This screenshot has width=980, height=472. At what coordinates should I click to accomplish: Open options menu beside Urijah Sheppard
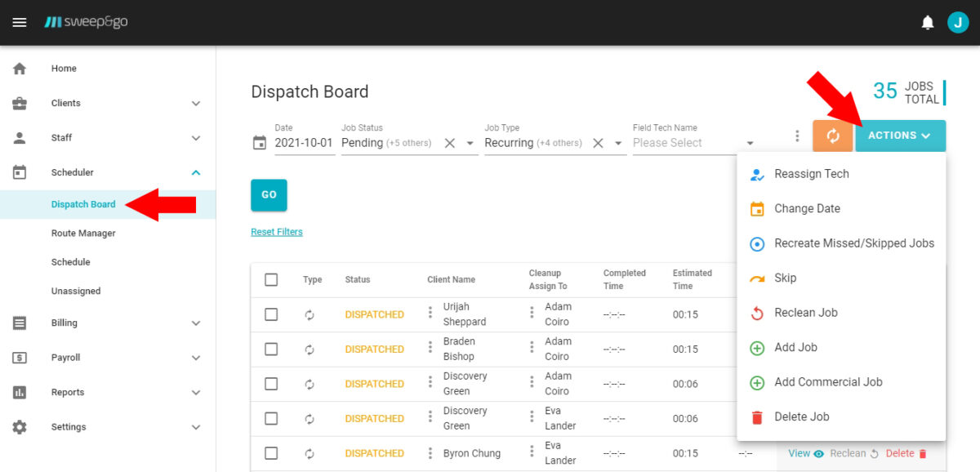click(x=430, y=313)
